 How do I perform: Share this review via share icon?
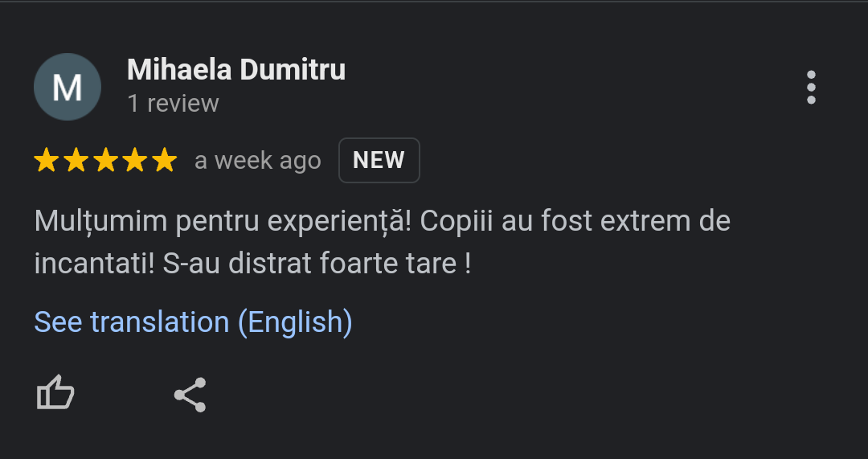pos(190,395)
